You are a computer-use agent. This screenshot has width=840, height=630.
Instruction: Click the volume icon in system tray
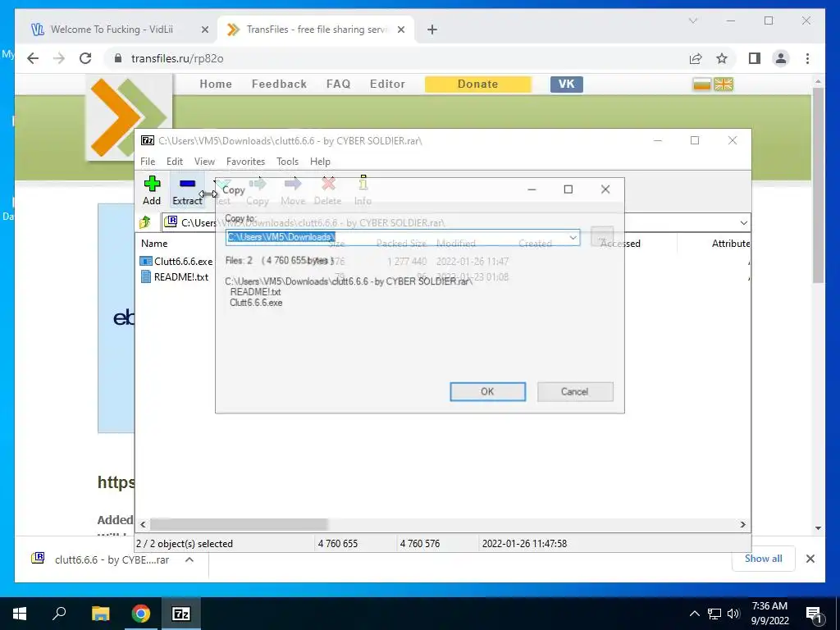click(733, 614)
